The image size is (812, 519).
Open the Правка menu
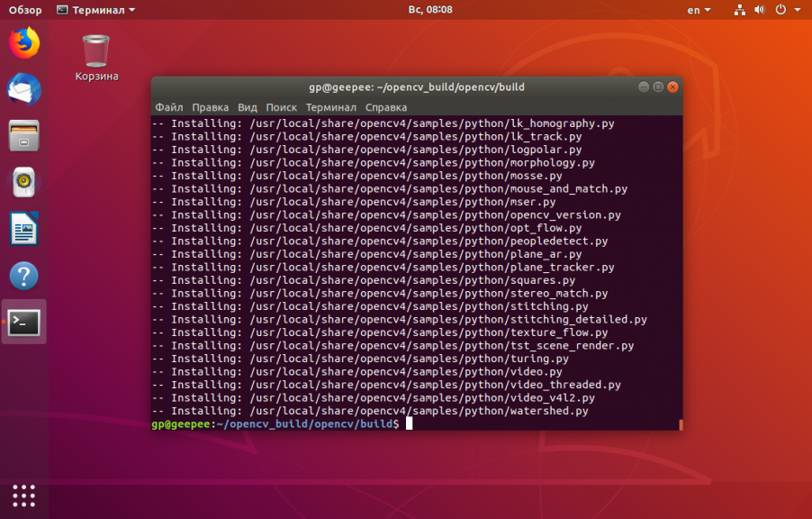[211, 107]
